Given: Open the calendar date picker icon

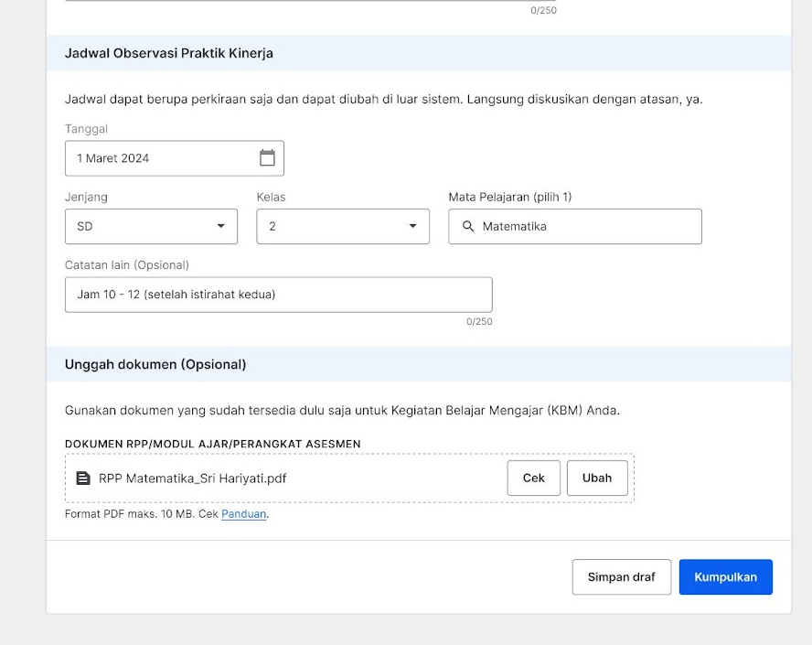Looking at the screenshot, I should tap(267, 158).
